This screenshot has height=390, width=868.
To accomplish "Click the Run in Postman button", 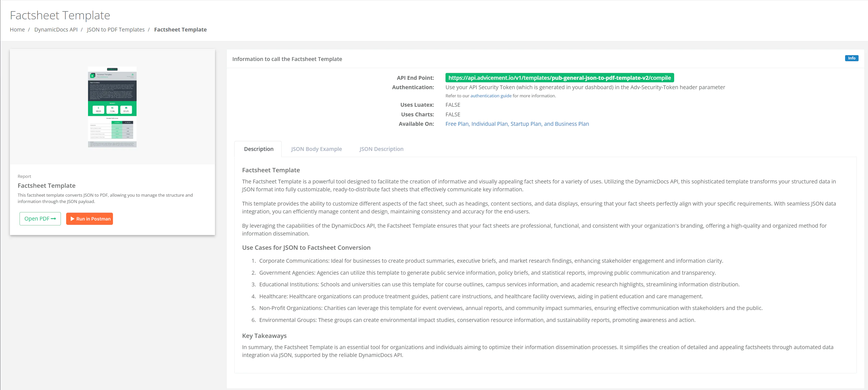I will point(89,219).
